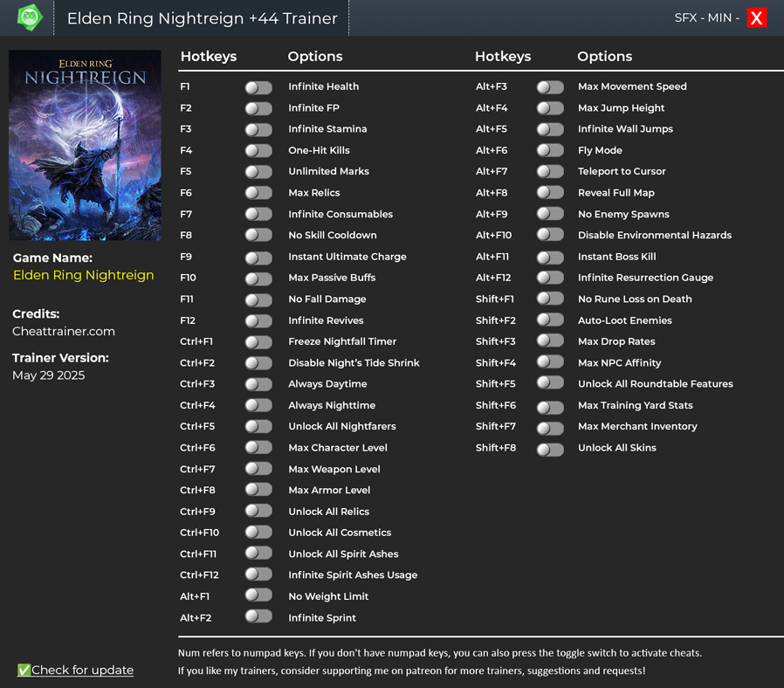
Task: Click the Ctrl+F12 hotkey label
Action: pyautogui.click(x=199, y=575)
